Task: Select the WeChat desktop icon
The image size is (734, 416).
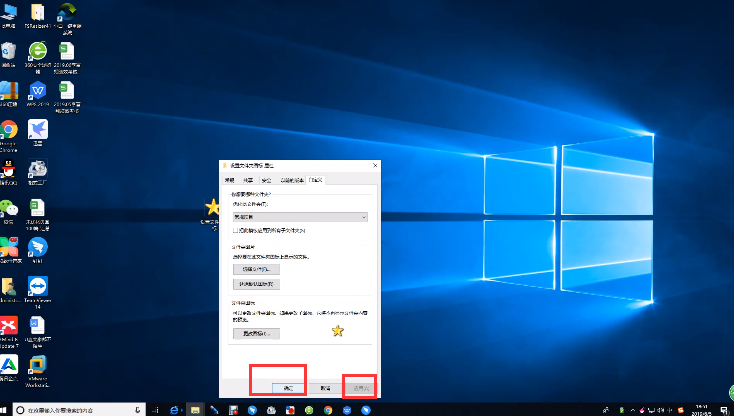Action: click(9, 208)
